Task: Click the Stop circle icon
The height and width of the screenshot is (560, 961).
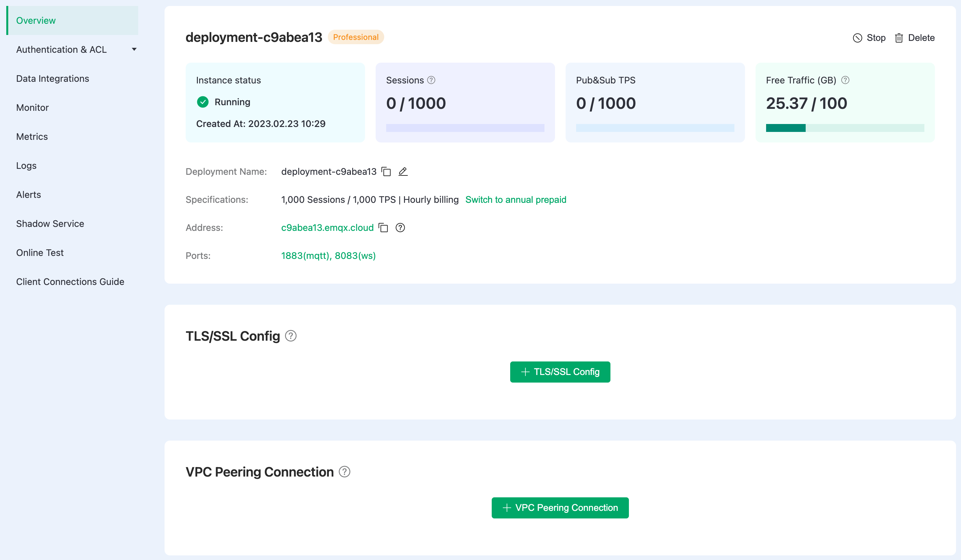Action: point(857,38)
